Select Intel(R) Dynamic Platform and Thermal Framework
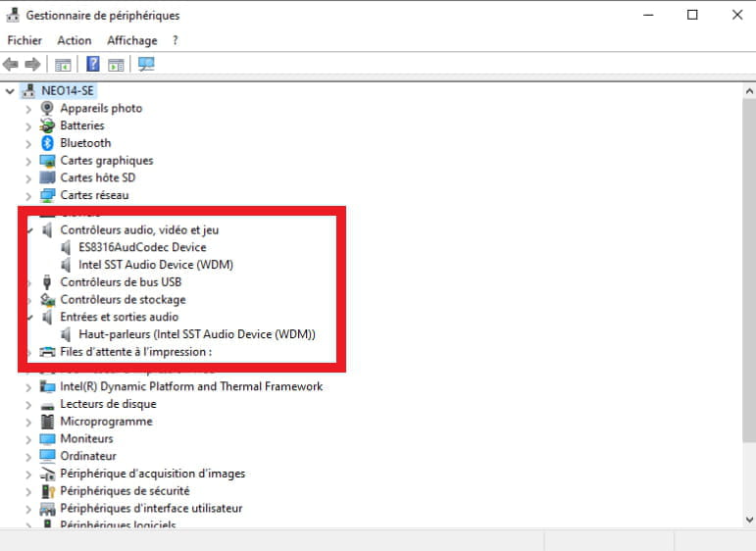Image resolution: width=756 pixels, height=551 pixels. pos(191,386)
